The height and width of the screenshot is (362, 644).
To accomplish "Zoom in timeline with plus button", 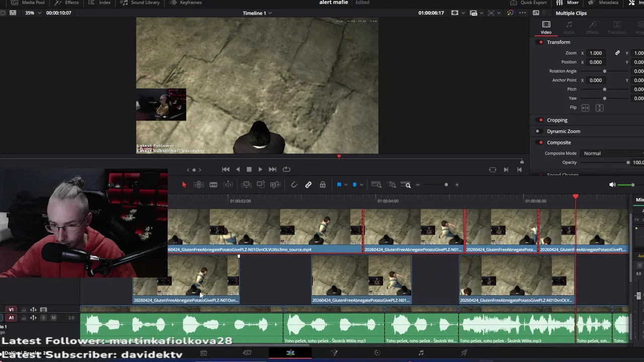I will [x=457, y=185].
